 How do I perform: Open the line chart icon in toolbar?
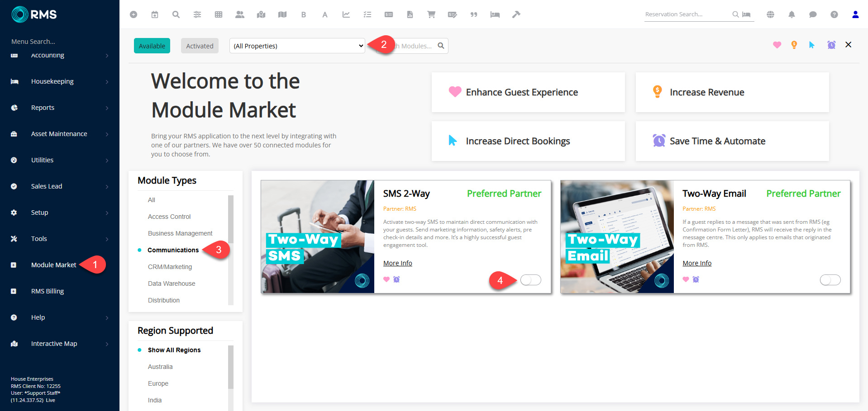pos(346,14)
